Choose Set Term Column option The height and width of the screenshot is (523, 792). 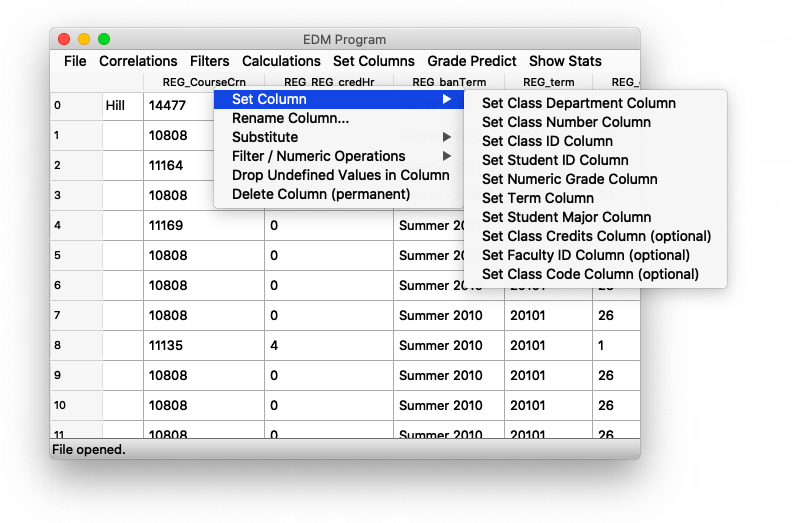coord(538,198)
